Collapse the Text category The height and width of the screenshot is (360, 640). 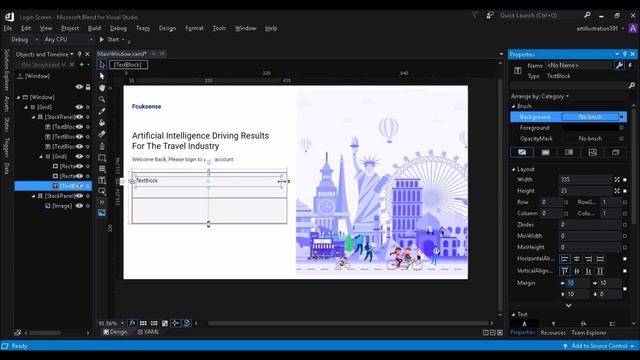tap(513, 314)
